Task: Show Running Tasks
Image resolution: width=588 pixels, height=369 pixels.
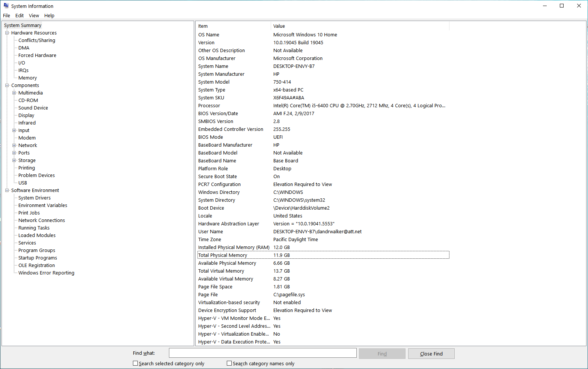Action: pos(34,228)
